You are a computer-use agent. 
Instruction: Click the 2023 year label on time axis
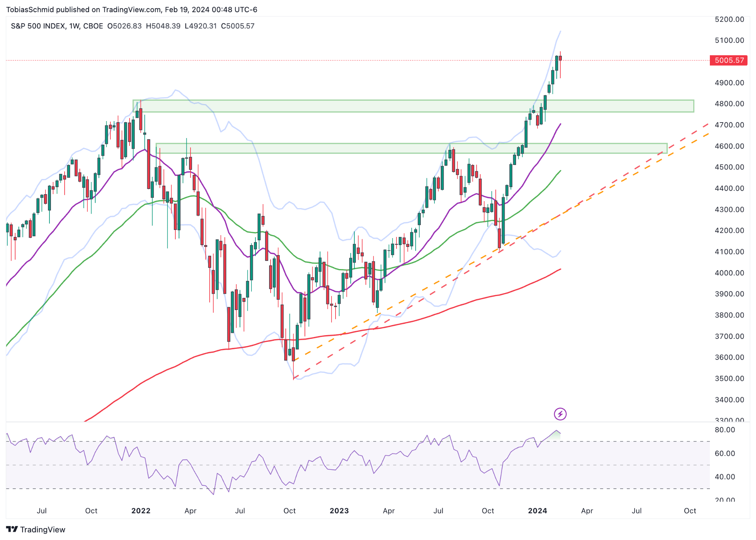click(x=339, y=511)
